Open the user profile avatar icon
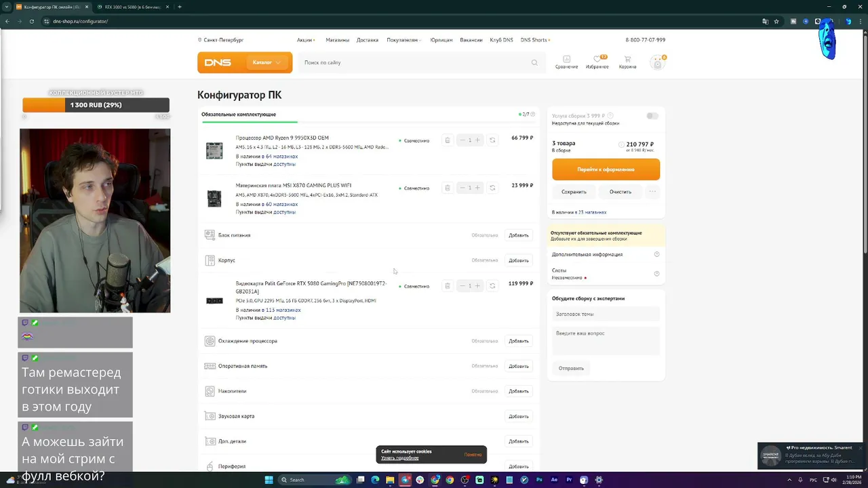 coord(656,62)
